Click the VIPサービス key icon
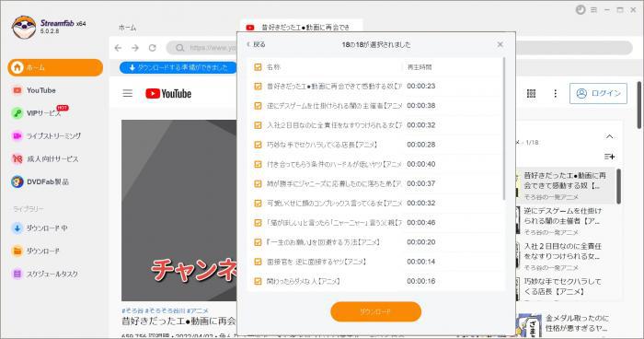Screen dimensions: 644x339 pos(17,113)
